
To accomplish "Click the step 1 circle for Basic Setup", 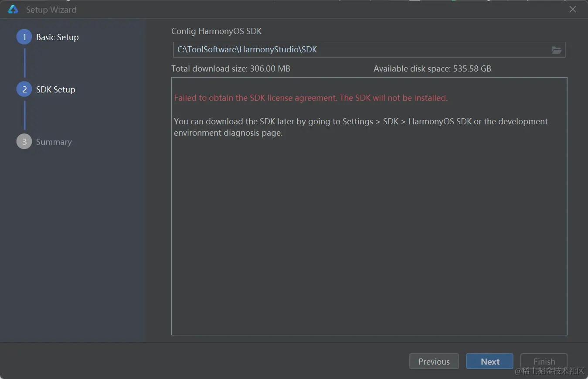I will (x=24, y=37).
